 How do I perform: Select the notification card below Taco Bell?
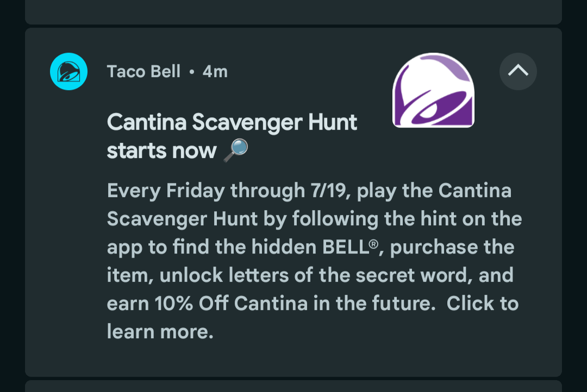click(x=293, y=387)
